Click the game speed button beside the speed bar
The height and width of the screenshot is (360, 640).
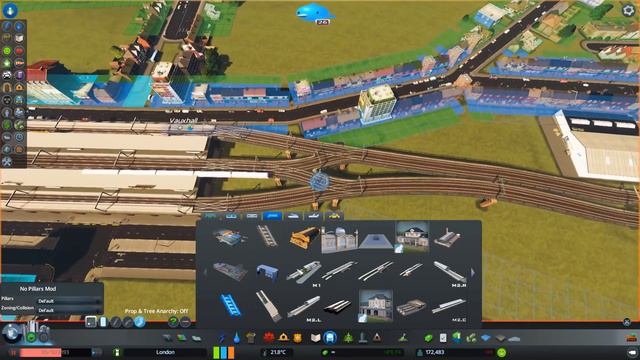[97, 352]
